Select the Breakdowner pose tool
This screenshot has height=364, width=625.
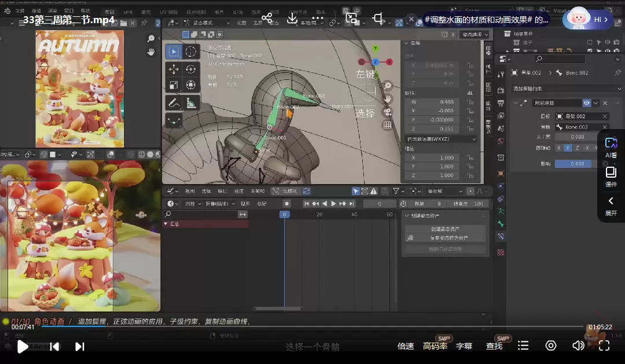[174, 120]
